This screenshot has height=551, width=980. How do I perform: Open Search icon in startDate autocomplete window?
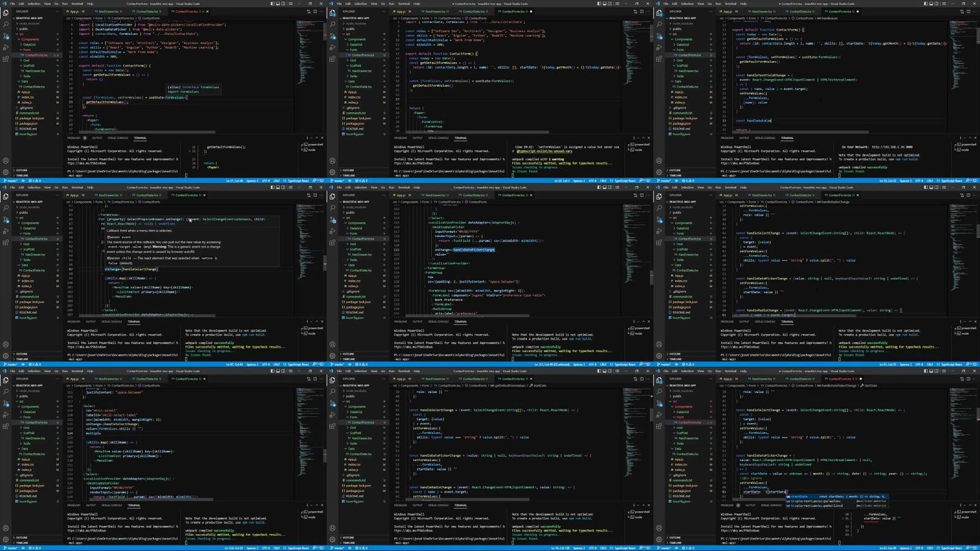[x=660, y=392]
